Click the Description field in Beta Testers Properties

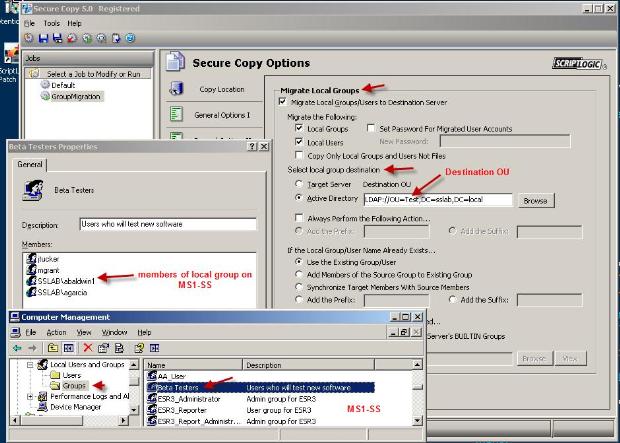click(x=168, y=224)
